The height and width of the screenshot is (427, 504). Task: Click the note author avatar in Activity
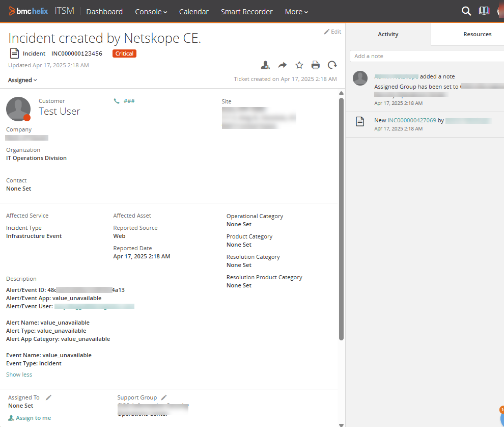coord(360,78)
